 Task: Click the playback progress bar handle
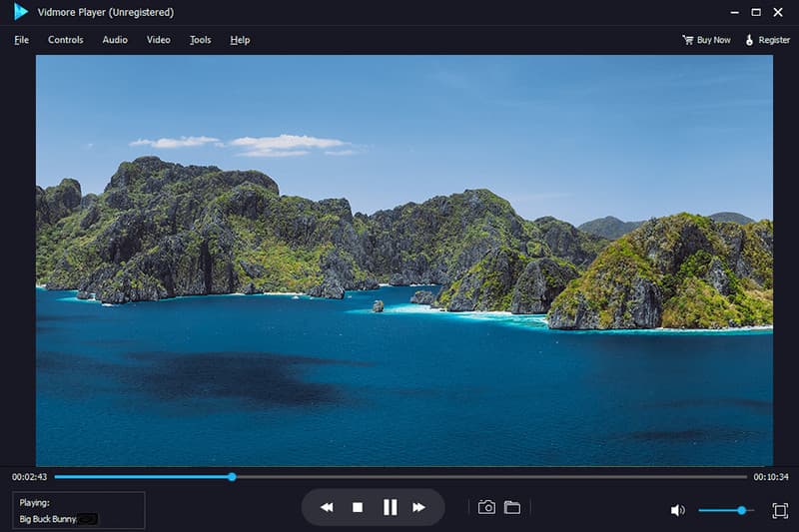tap(232, 477)
